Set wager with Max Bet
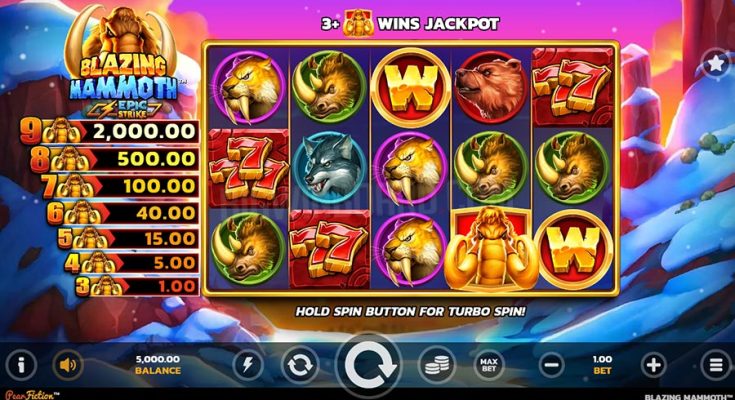Viewport: 735px width, 400px height. point(489,364)
